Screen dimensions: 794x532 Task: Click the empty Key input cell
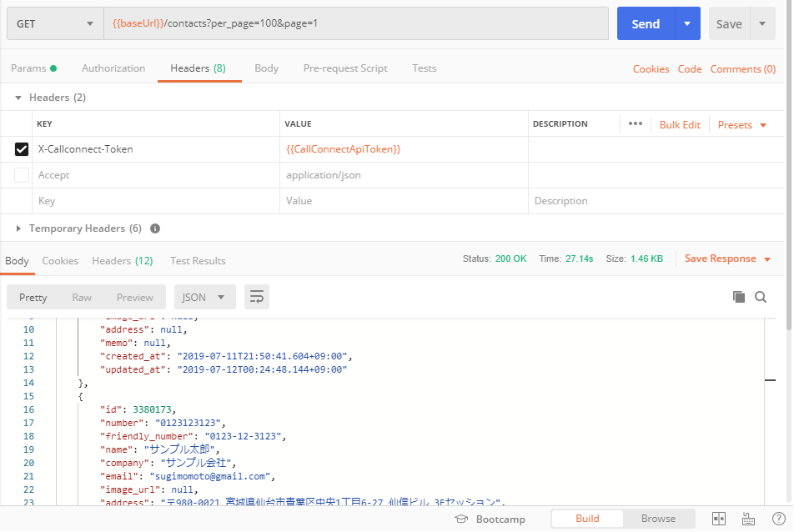pos(156,201)
